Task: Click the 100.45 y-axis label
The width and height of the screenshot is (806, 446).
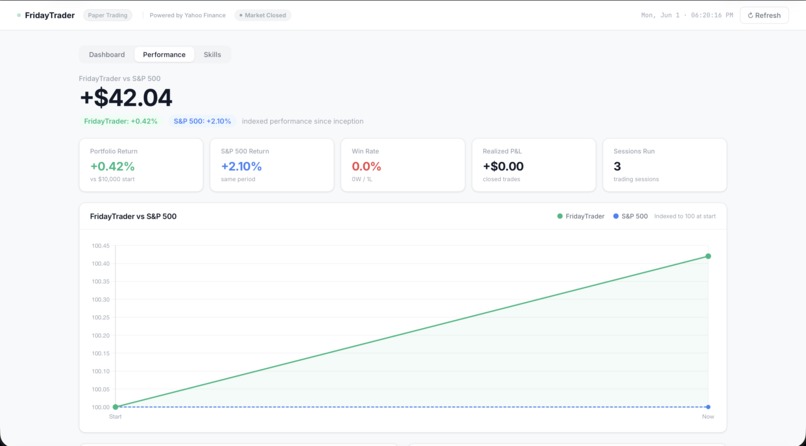Action: 101,246
